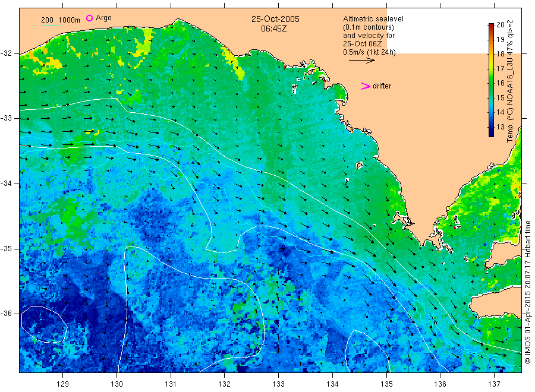Image resolution: width=535 pixels, height=392 pixels.
Task: Click the 0.5m/s velocity scale arrow
Action: tap(361, 61)
